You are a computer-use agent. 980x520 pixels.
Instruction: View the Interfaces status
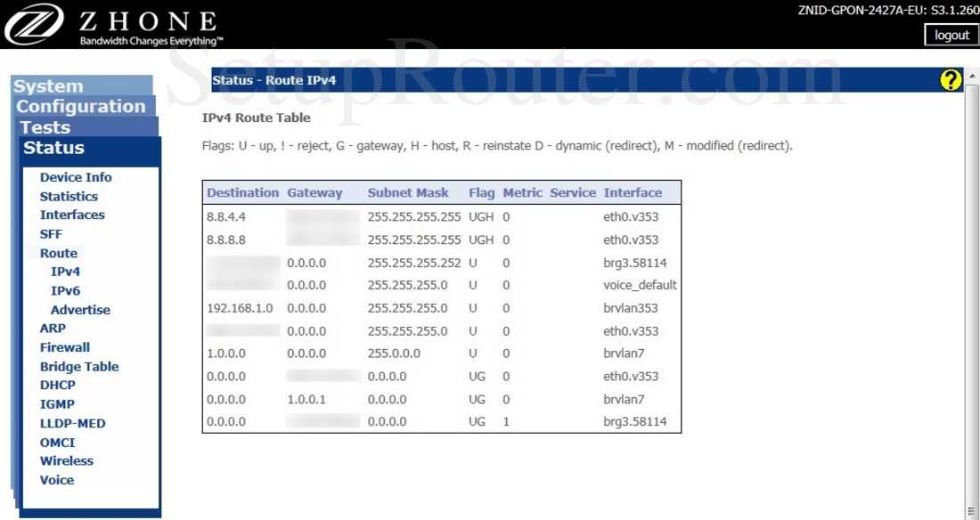tap(72, 215)
